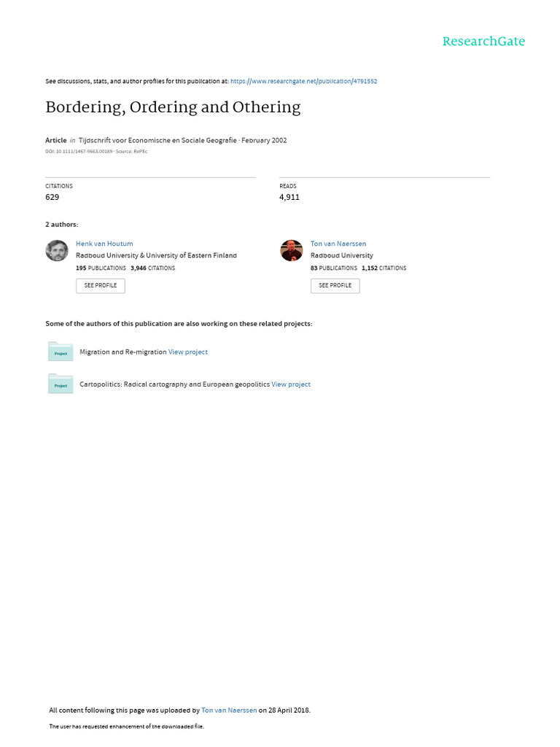Screen dimensions: 560x747
Task: Click Ton van Naerssen's 1,152 citations stat
Action: [x=384, y=268]
